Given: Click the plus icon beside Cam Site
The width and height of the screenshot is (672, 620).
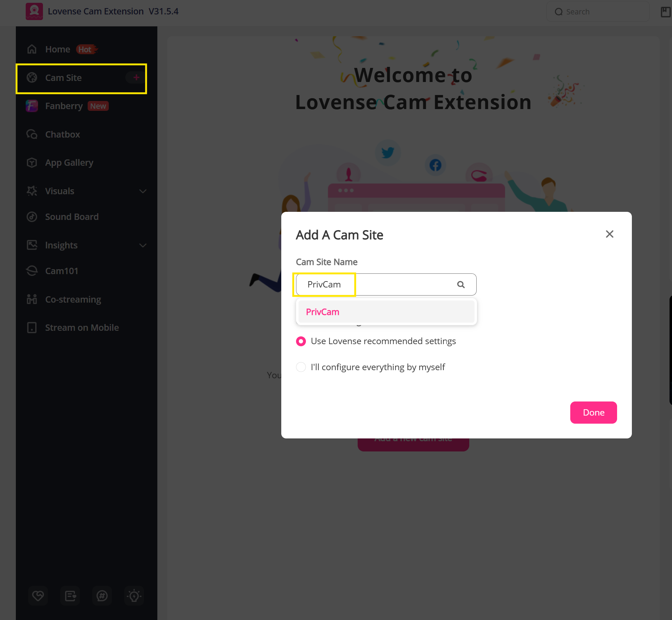Looking at the screenshot, I should pyautogui.click(x=136, y=77).
